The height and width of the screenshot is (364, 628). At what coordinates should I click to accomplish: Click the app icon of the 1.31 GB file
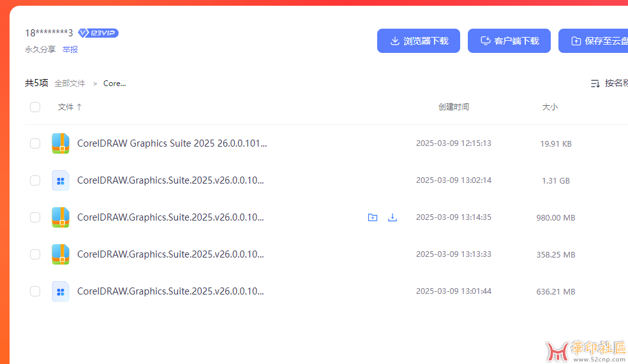click(x=61, y=180)
